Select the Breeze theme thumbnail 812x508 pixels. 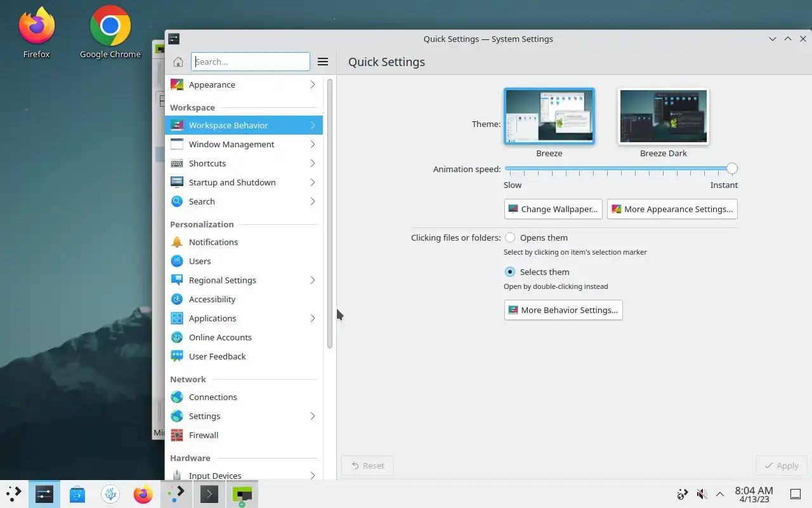pyautogui.click(x=549, y=116)
